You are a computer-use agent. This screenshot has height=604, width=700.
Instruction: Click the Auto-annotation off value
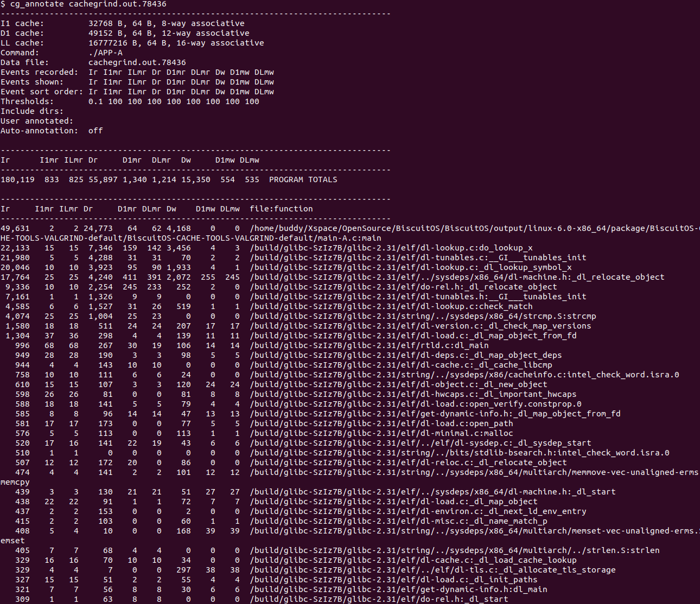[x=96, y=131]
